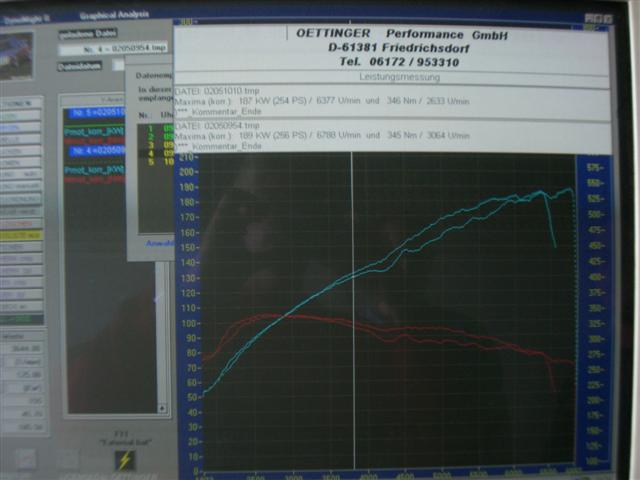Select highlighted row 4 in the Datenempfang list
This screenshot has height=480, width=640.
pyautogui.click(x=156, y=153)
